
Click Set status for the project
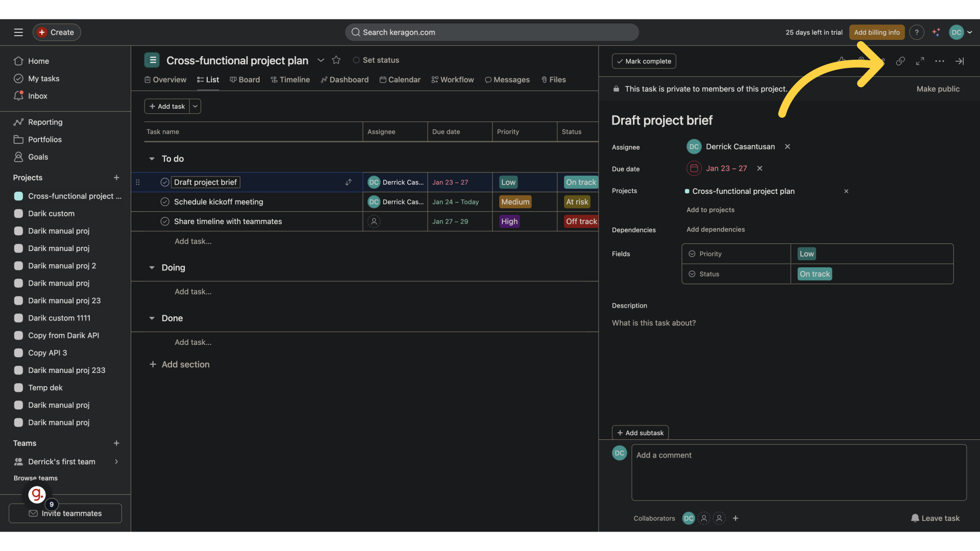[x=376, y=60]
